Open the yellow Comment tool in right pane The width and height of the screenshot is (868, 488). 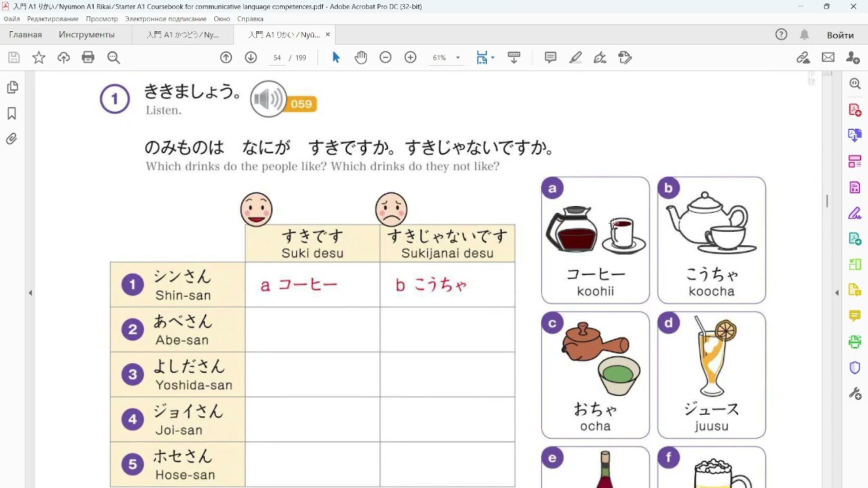854,316
